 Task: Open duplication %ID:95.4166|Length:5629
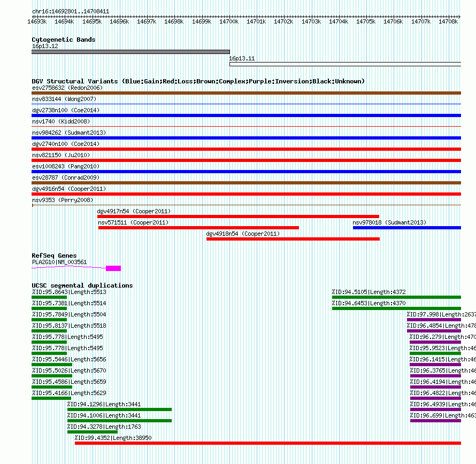click(69, 393)
